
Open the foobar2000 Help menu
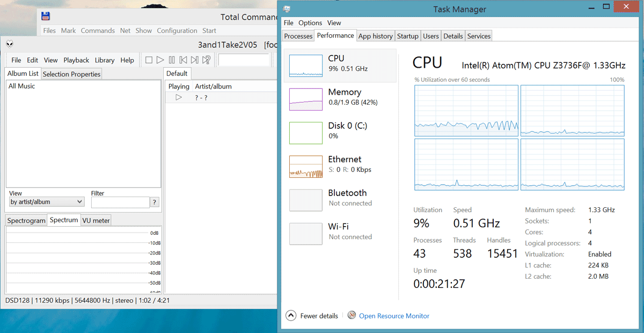point(127,60)
